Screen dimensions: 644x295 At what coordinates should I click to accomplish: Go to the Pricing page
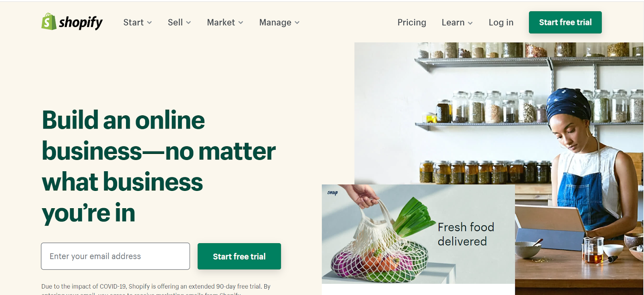[x=412, y=23]
